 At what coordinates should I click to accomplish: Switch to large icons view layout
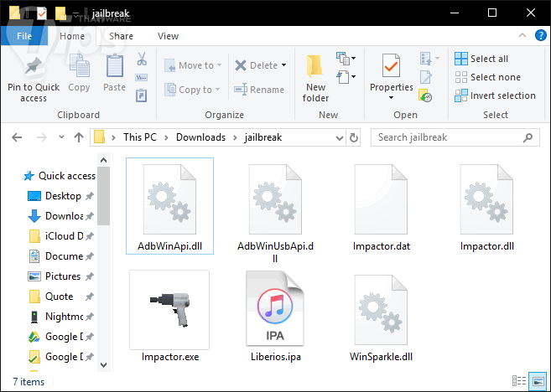538,381
